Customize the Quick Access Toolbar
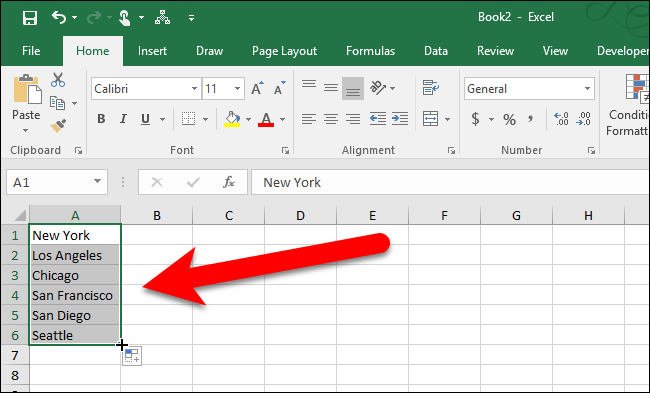The image size is (650, 393). tap(191, 18)
